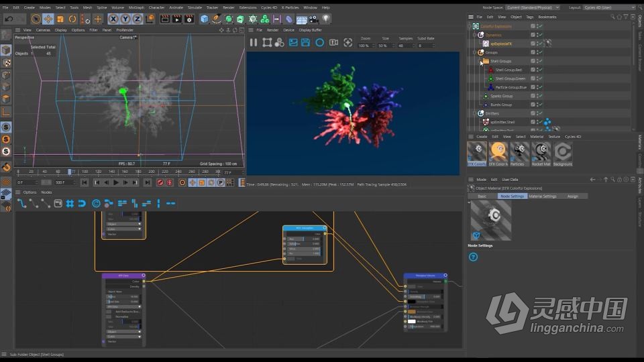Add a Cube primitive object

pos(204,19)
